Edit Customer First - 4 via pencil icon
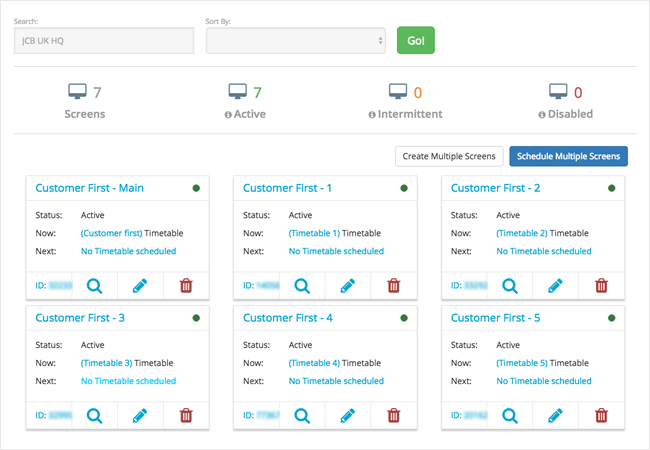Viewport: 650px width, 450px height. click(347, 415)
